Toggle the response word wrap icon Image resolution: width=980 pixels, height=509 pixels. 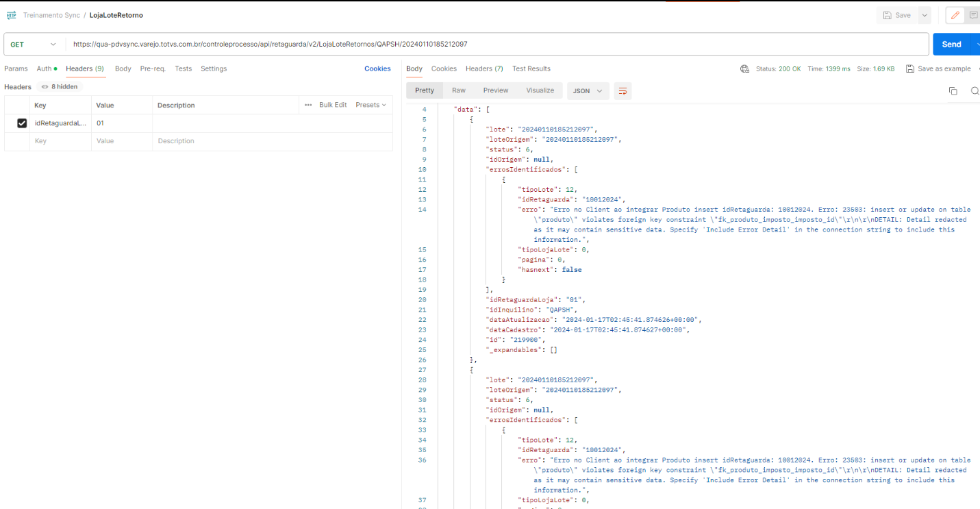tap(623, 91)
